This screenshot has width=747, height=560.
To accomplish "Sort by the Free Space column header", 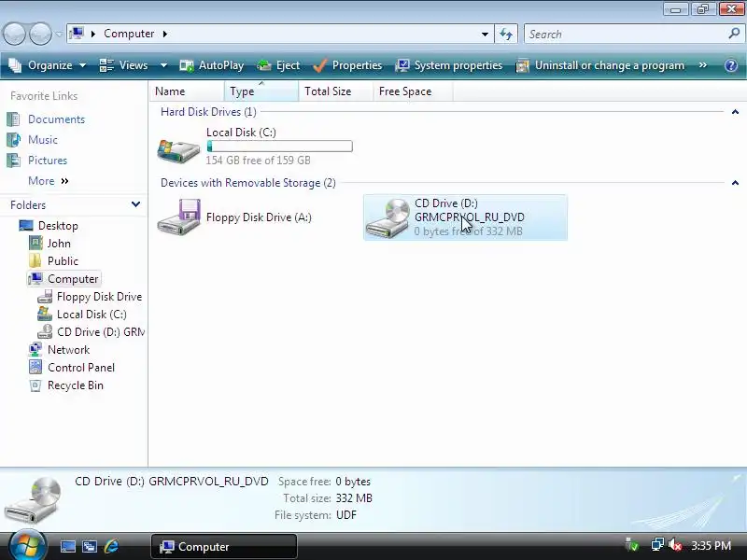I will [413, 91].
